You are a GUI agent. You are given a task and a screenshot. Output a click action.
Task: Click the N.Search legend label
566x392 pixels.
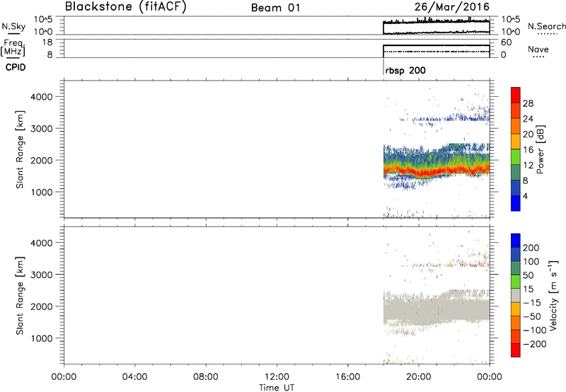click(x=546, y=26)
